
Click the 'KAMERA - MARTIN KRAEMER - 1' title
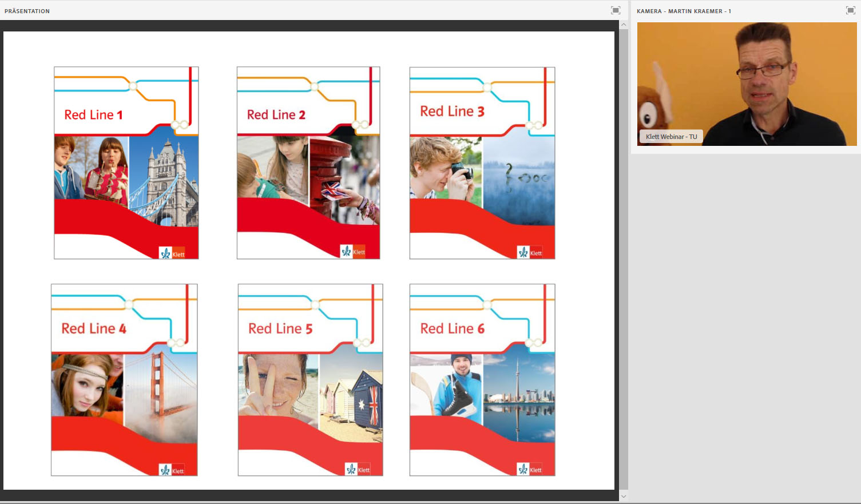tap(684, 11)
